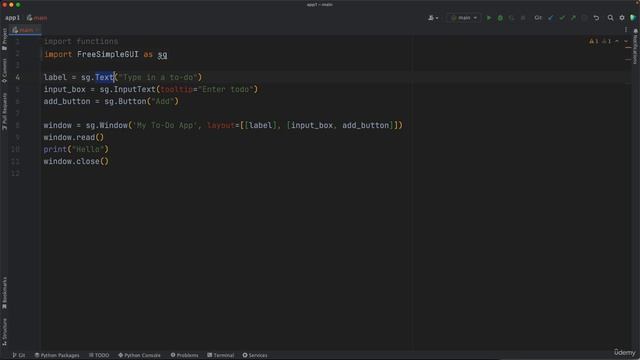Click the error stripe marker in the scrollbar

[x=629, y=48]
